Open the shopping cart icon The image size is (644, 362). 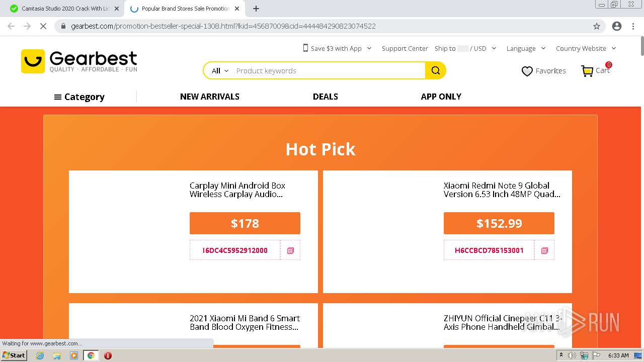[x=587, y=71]
